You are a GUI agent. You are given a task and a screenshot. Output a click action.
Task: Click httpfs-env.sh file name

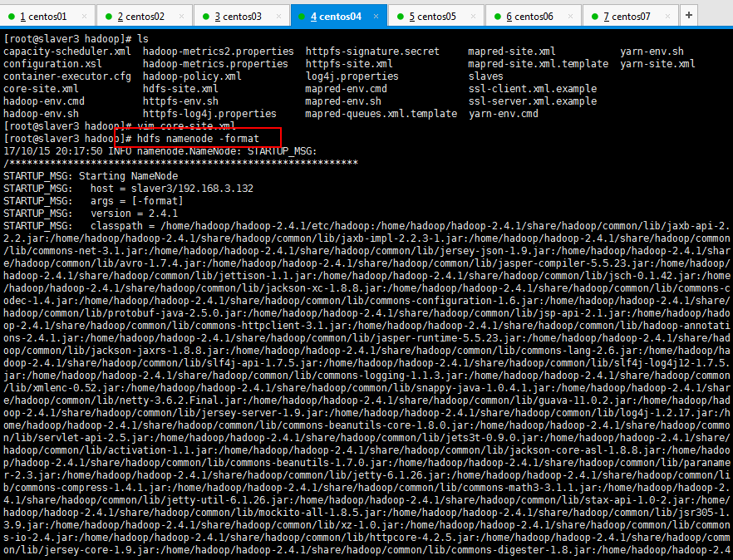(180, 101)
